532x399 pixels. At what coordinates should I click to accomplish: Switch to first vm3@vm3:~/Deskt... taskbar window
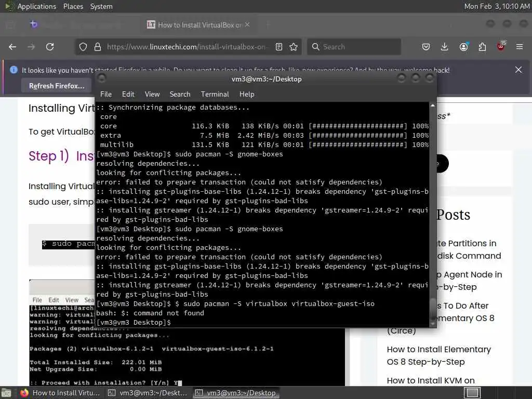pyautogui.click(x=148, y=393)
